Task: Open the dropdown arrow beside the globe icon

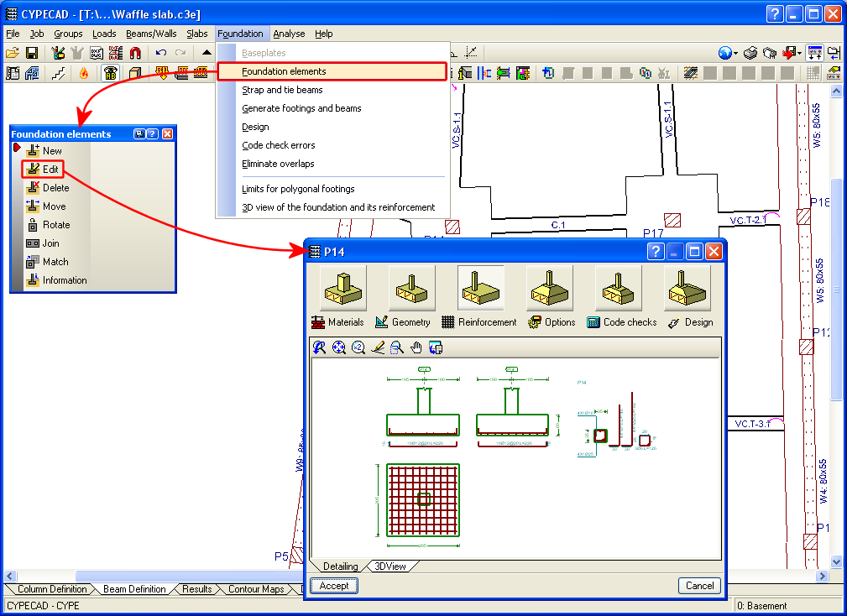Action: pos(735,54)
